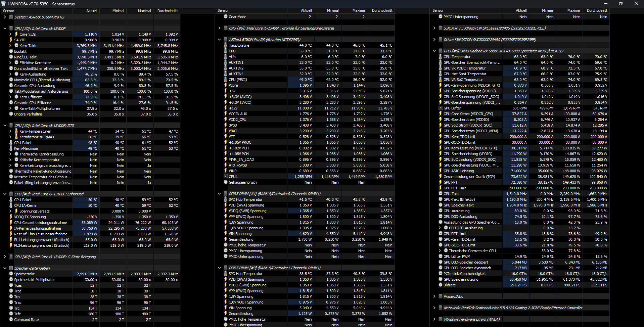The width and height of the screenshot is (644, 327).
Task: Click the icon beside Command Rate
Action: point(11,320)
